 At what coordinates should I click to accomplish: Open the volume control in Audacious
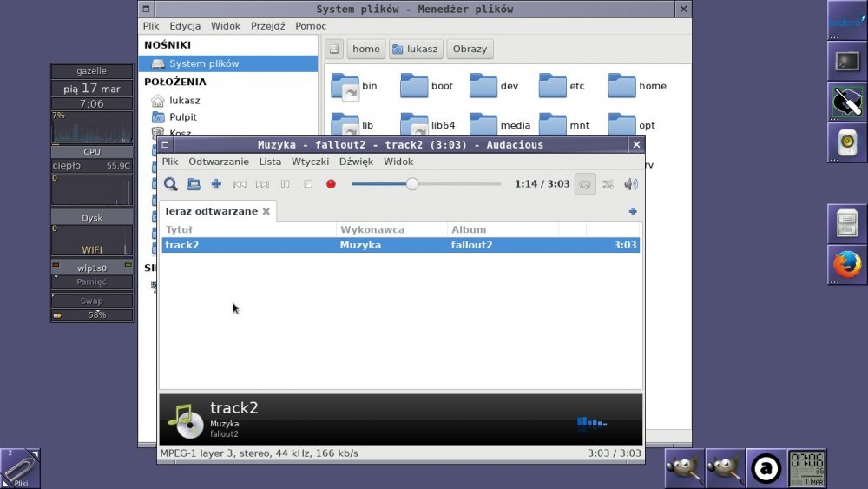pyautogui.click(x=630, y=184)
